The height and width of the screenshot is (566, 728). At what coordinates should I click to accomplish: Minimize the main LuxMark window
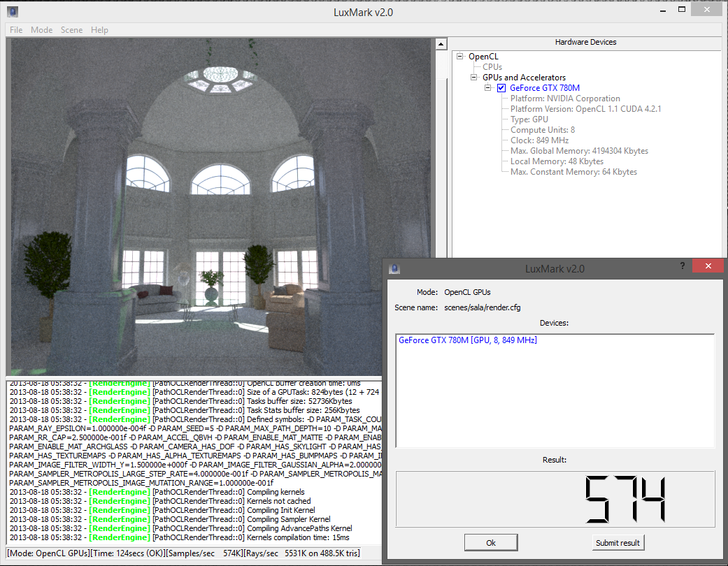[x=663, y=10]
